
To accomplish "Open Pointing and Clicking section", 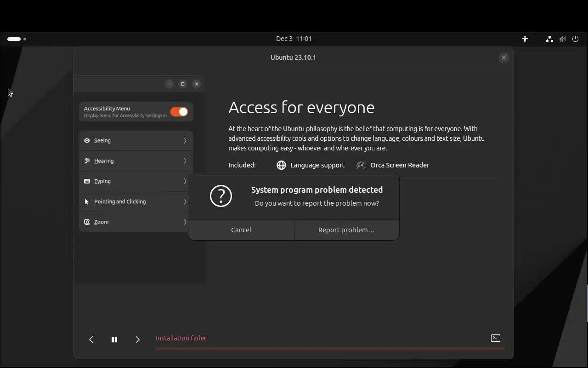I will click(136, 201).
